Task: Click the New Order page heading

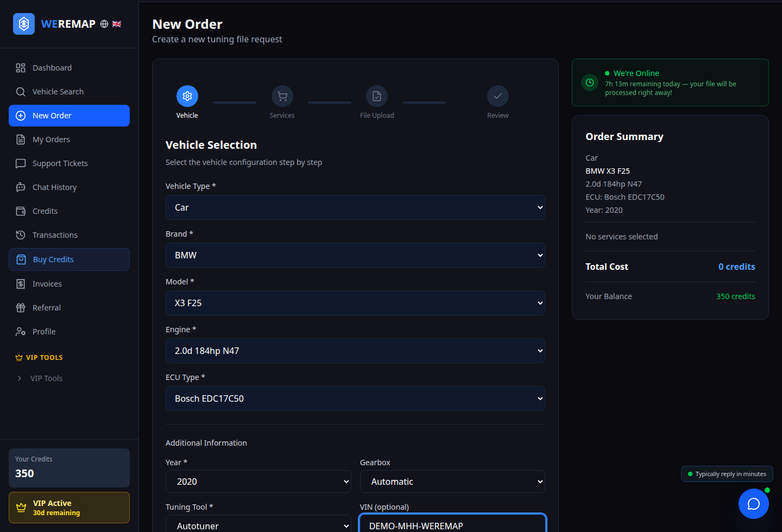Action: click(x=187, y=24)
